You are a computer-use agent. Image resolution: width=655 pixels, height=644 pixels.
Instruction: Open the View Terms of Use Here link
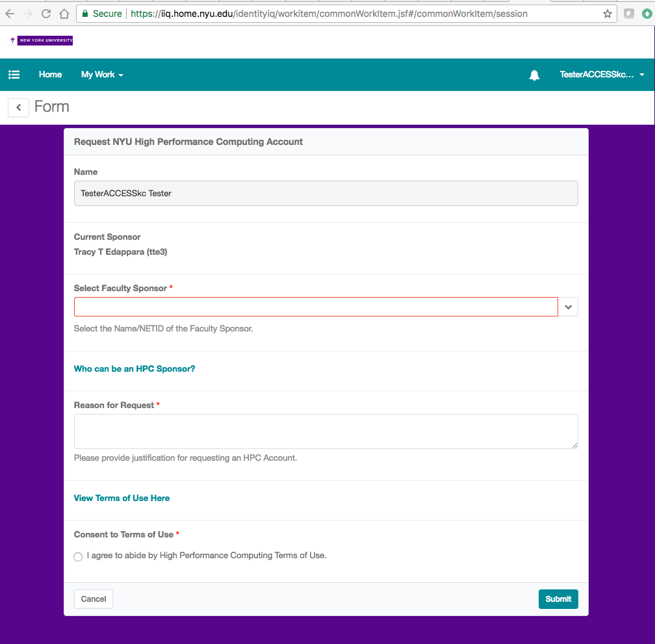122,498
